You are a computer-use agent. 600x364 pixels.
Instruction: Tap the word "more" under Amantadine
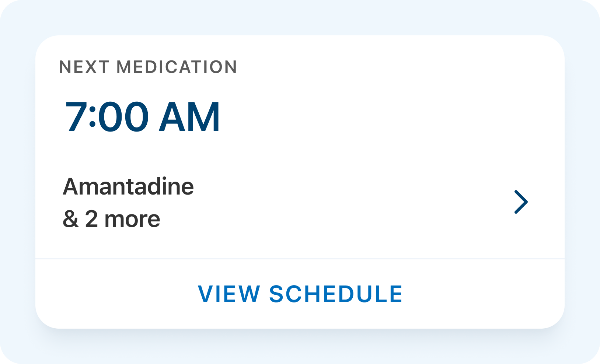[x=132, y=219]
